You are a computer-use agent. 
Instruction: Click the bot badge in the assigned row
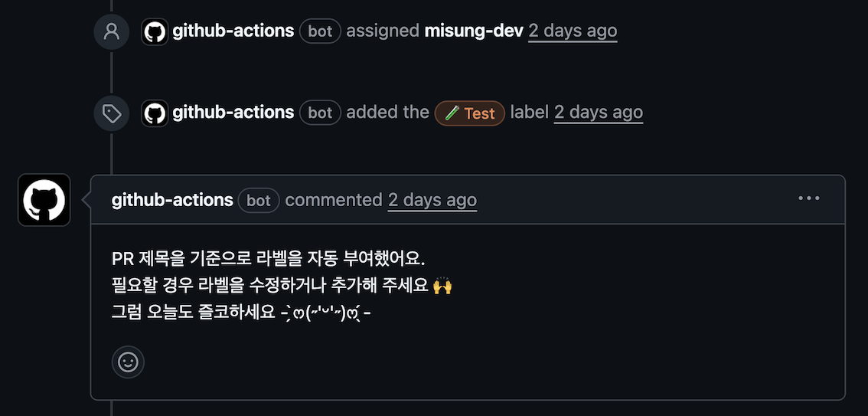[320, 31]
